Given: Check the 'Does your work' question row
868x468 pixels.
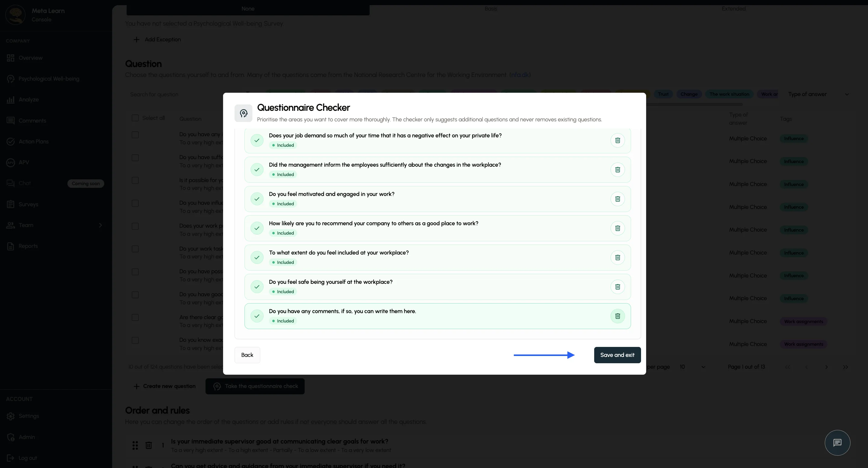Looking at the screenshot, I should [135, 226].
